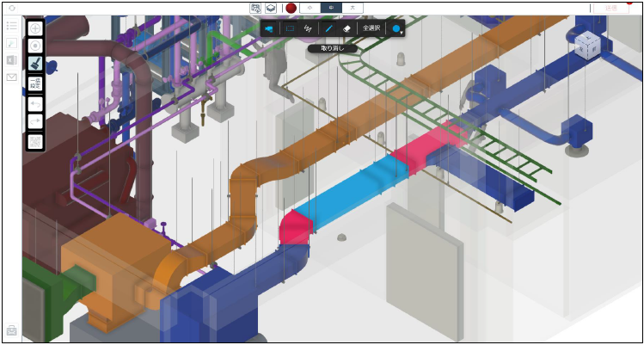
Task: Select medium size option 中
Action: 332,8
